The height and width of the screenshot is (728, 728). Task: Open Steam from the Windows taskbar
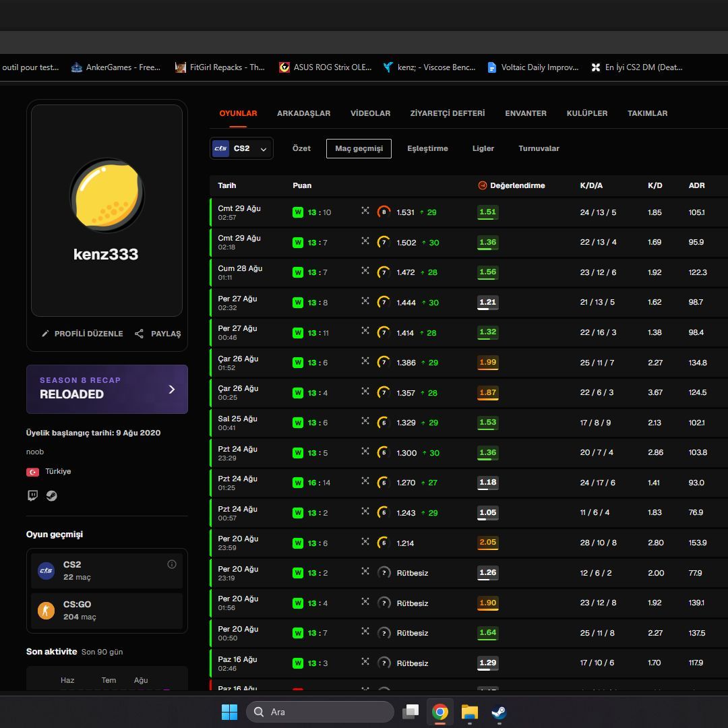pyautogui.click(x=499, y=711)
